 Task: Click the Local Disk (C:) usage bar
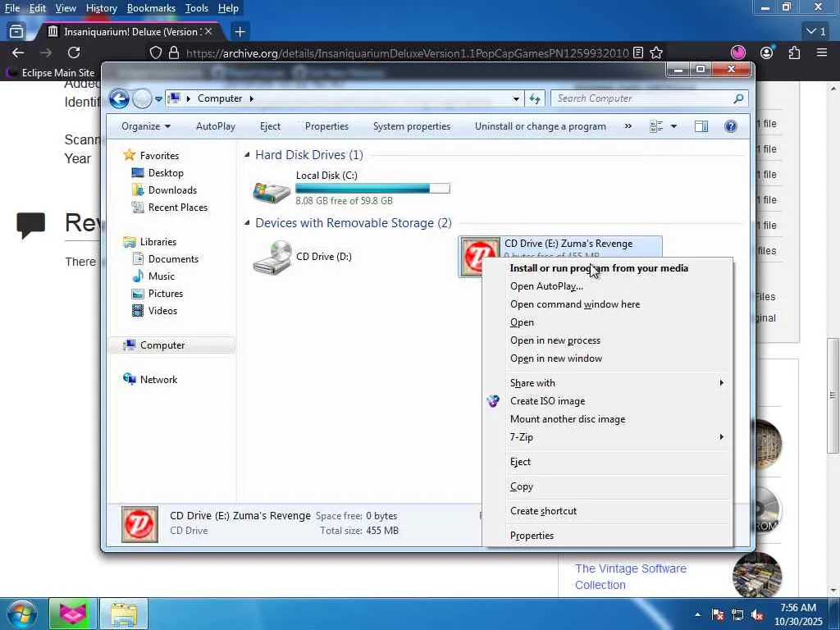[373, 189]
